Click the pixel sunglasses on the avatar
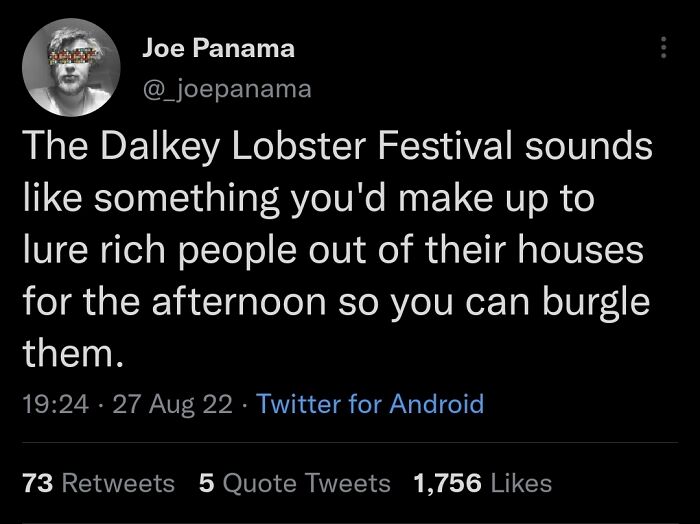 pos(67,51)
